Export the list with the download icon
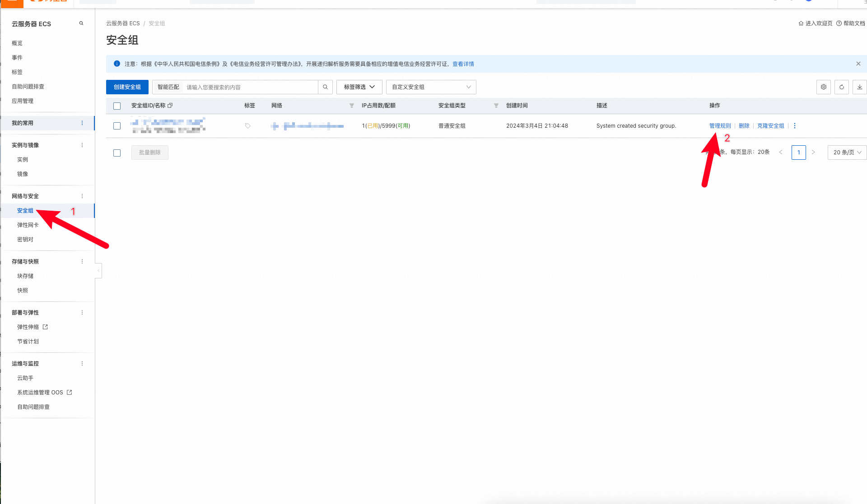This screenshot has height=504, width=867. click(x=860, y=87)
